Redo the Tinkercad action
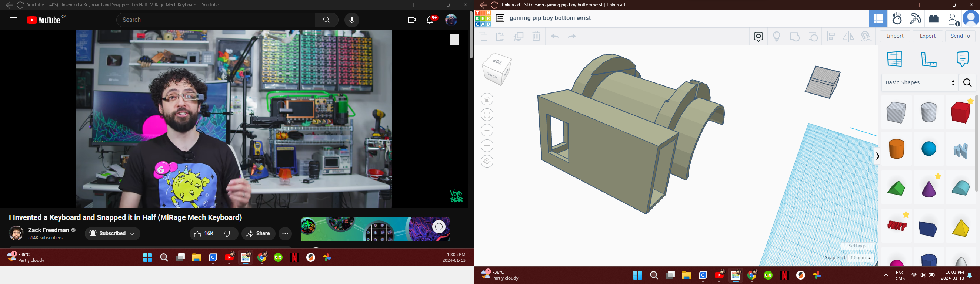The width and height of the screenshot is (980, 284). point(572,37)
